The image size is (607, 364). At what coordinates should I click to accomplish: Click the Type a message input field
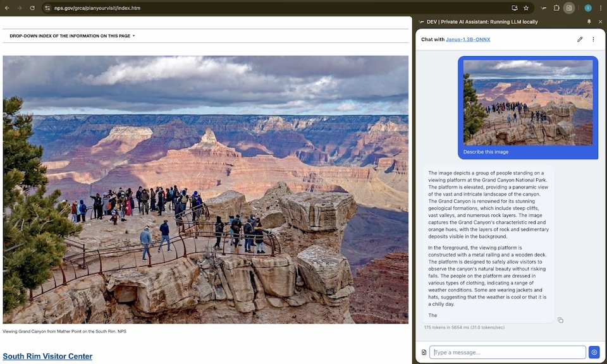click(x=506, y=352)
